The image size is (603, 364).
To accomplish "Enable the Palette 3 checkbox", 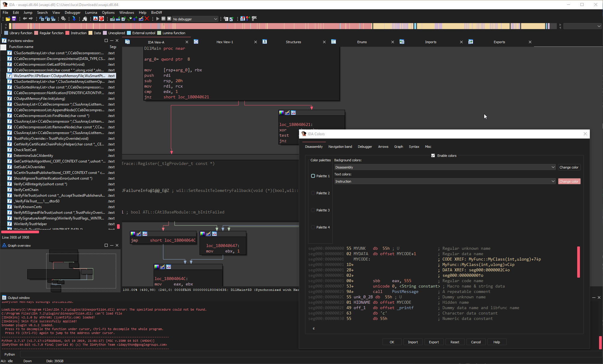I will pyautogui.click(x=313, y=210).
